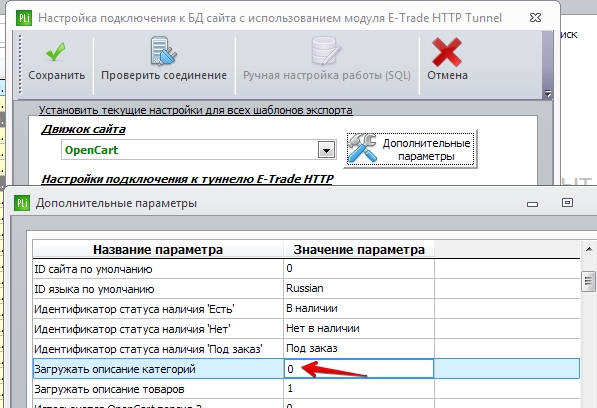Click the toolbar drag grip handle
The image size is (597, 408).
point(20,64)
